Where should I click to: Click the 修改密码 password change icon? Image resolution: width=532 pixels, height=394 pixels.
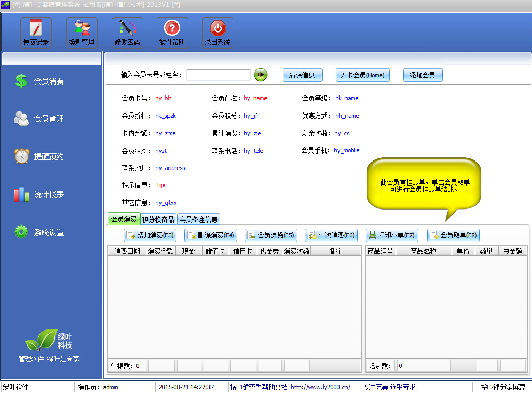pyautogui.click(x=127, y=32)
